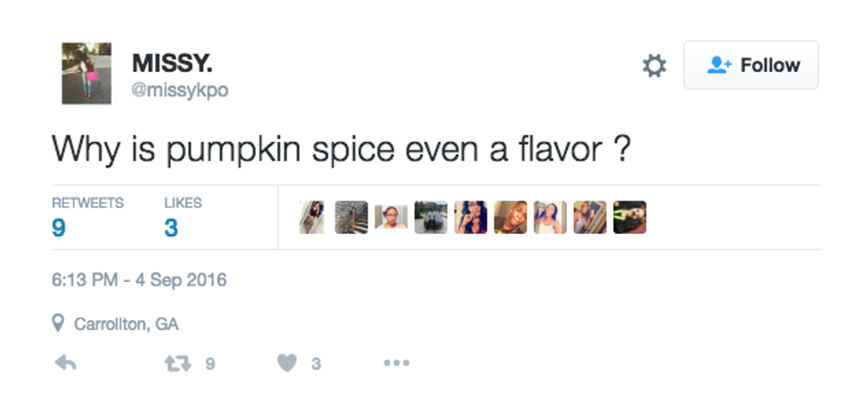Open the first liker avatar

[311, 217]
